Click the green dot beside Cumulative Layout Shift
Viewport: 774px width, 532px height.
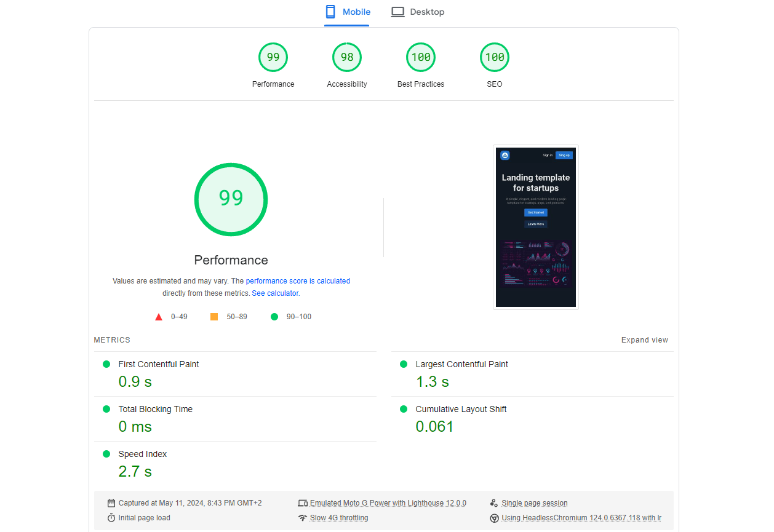coord(404,409)
